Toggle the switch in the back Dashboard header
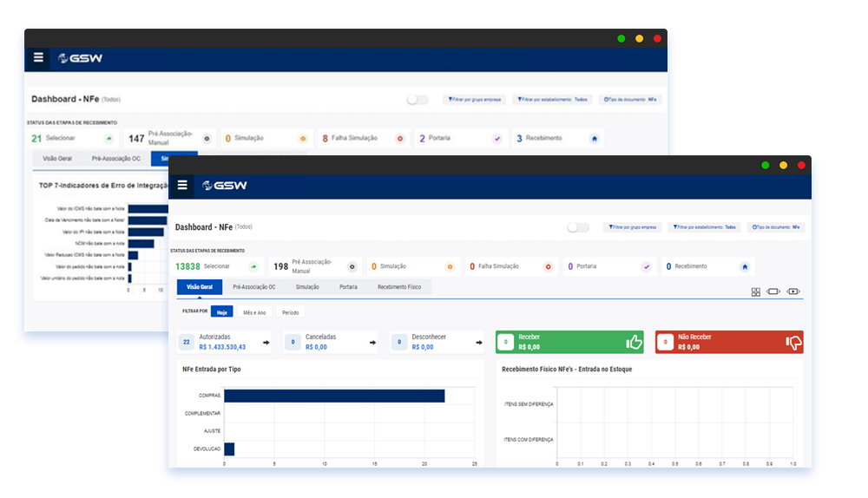Viewport: 868px width, 498px height. [418, 100]
